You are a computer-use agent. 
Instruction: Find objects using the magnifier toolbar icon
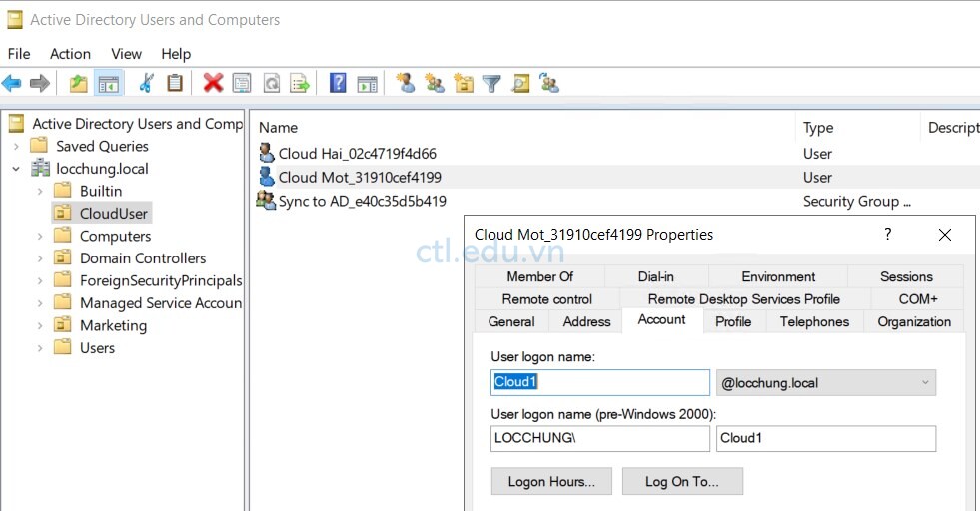pyautogui.click(x=520, y=83)
